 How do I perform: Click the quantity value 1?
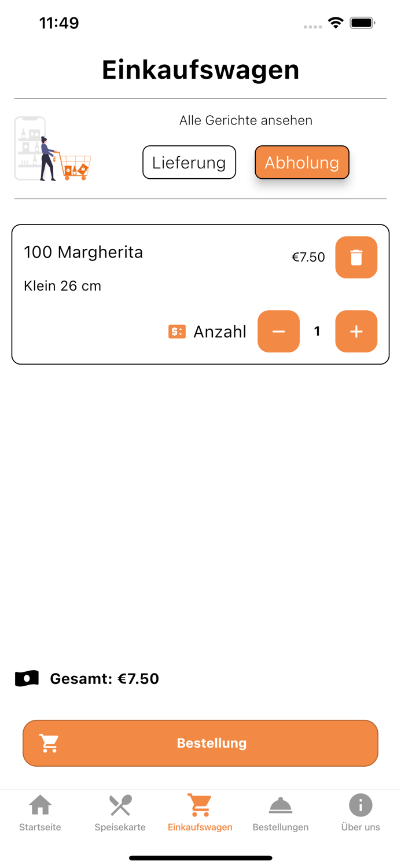[317, 332]
